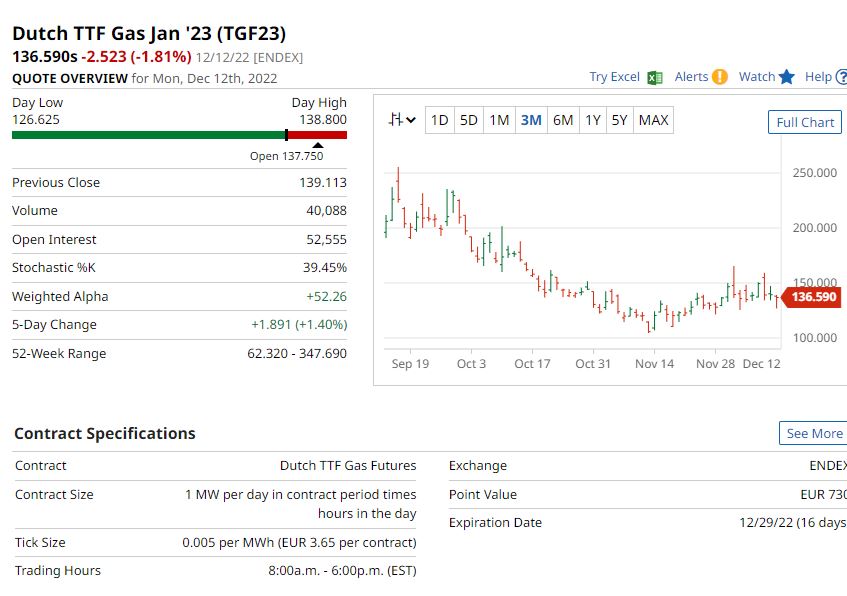Click the Help question mark icon
This screenshot has height=596, width=847.
pos(841,77)
